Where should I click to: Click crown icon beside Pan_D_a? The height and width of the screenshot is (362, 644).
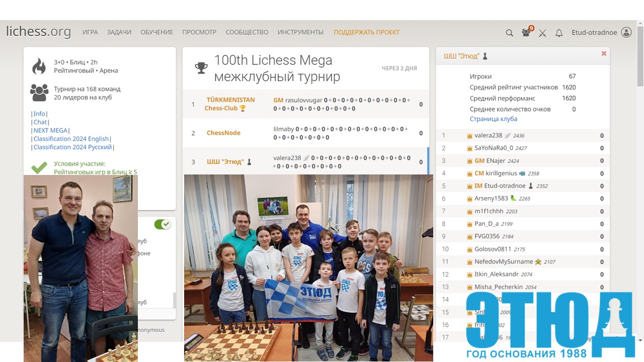pos(469,224)
